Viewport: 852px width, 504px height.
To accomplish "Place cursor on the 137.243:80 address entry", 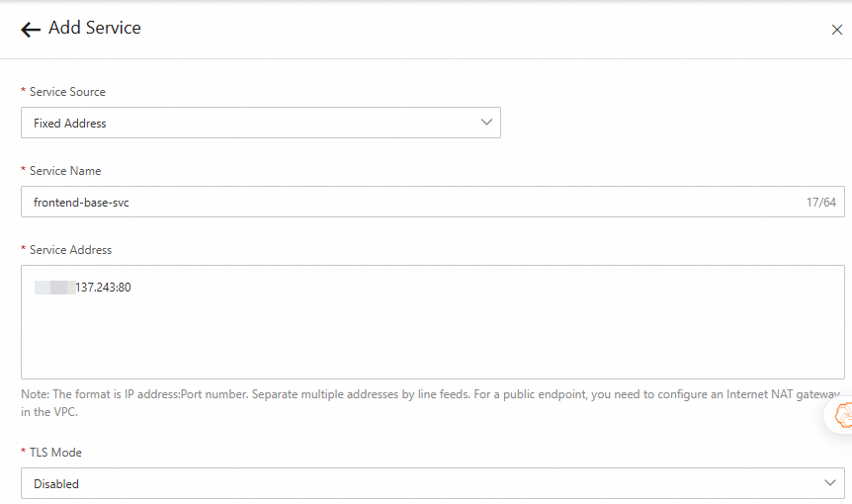I will [x=103, y=288].
